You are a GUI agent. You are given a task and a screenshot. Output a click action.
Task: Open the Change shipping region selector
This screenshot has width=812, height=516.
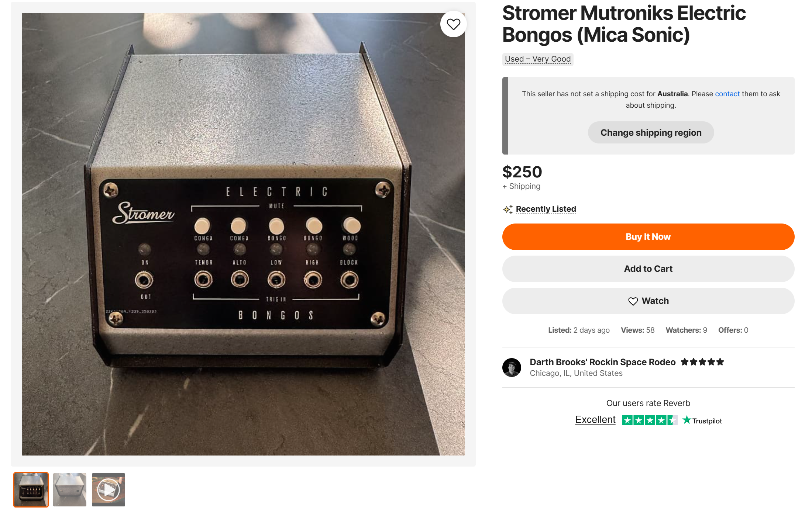(651, 132)
